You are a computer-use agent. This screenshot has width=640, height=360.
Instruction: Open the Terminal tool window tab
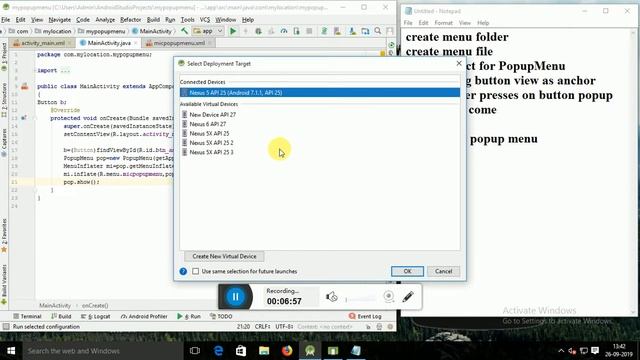coord(27,316)
